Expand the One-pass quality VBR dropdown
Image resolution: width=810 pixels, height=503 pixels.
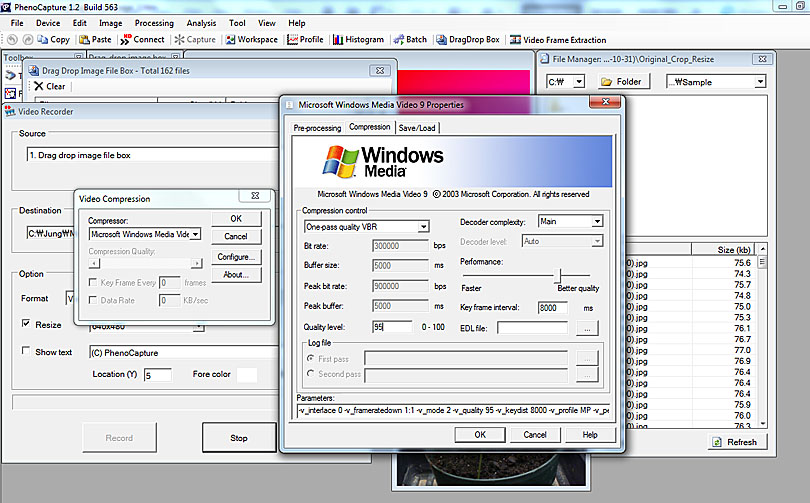423,227
